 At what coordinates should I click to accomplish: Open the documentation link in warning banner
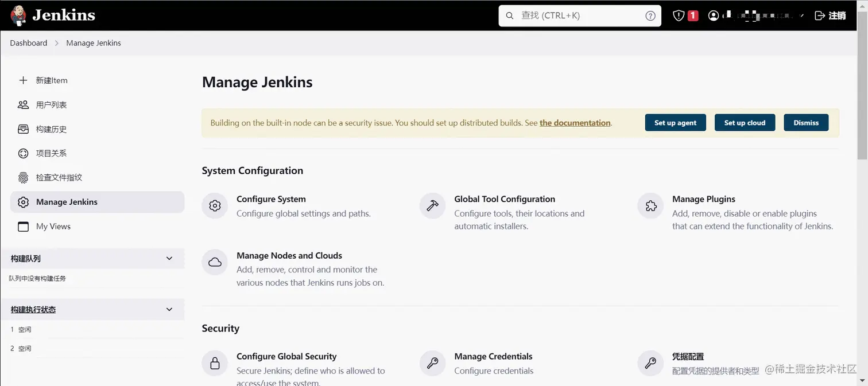tap(575, 123)
